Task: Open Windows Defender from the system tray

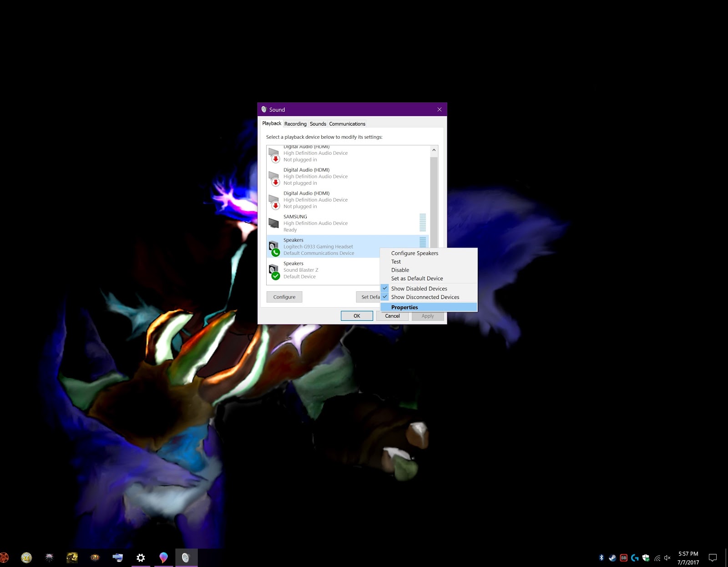Action: point(646,557)
